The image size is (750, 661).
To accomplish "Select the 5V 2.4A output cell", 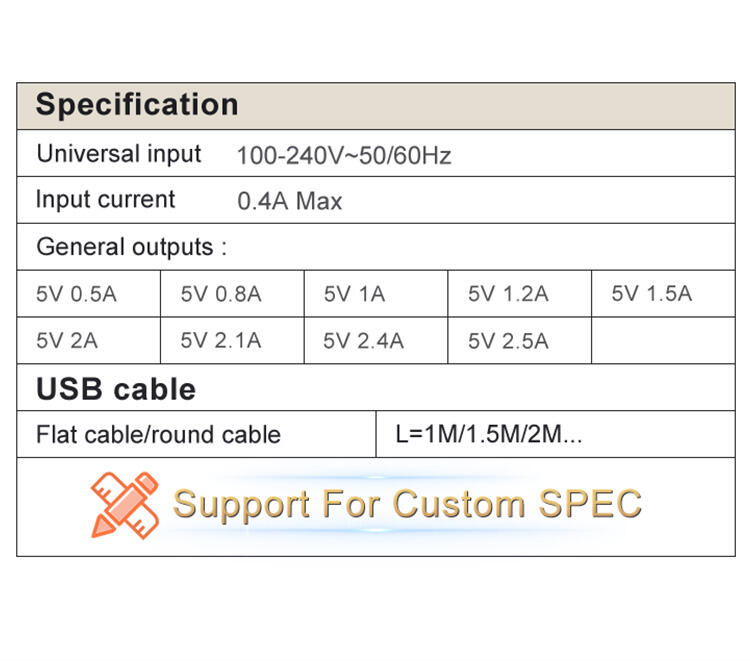I will pos(376,341).
